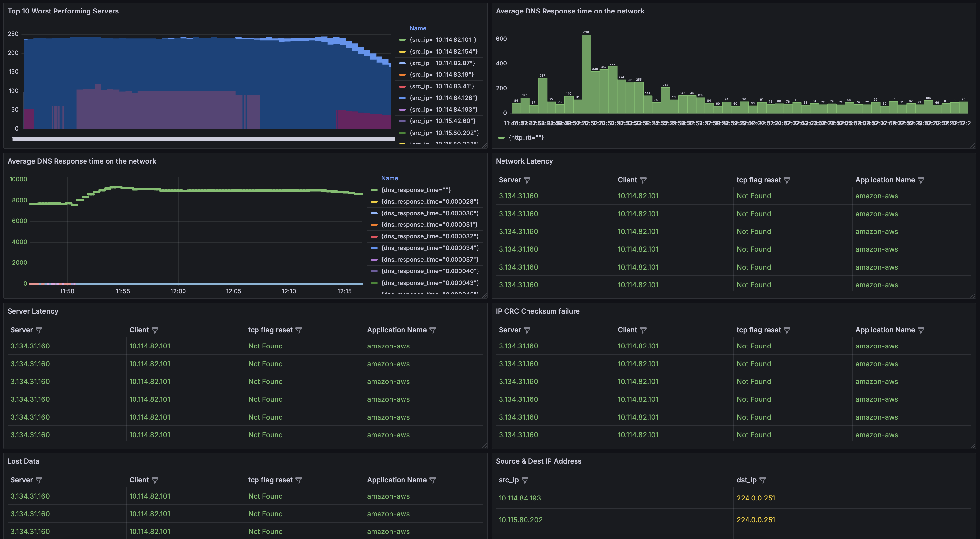Toggle series src_ip 10.114.82.101 in legend
Image resolution: width=980 pixels, height=539 pixels.
(x=443, y=39)
